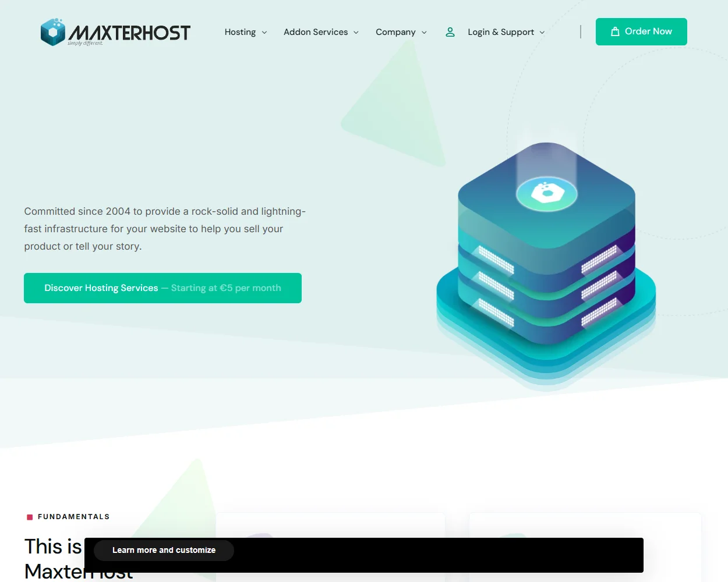Screen dimensions: 728x582
Task: Select Hosting in the navigation menu
Action: [240, 32]
